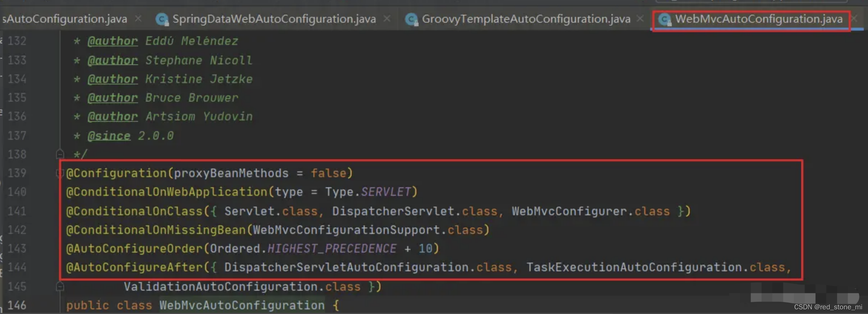This screenshot has width=868, height=314.
Task: Click the @since tag on line 137
Action: (109, 136)
